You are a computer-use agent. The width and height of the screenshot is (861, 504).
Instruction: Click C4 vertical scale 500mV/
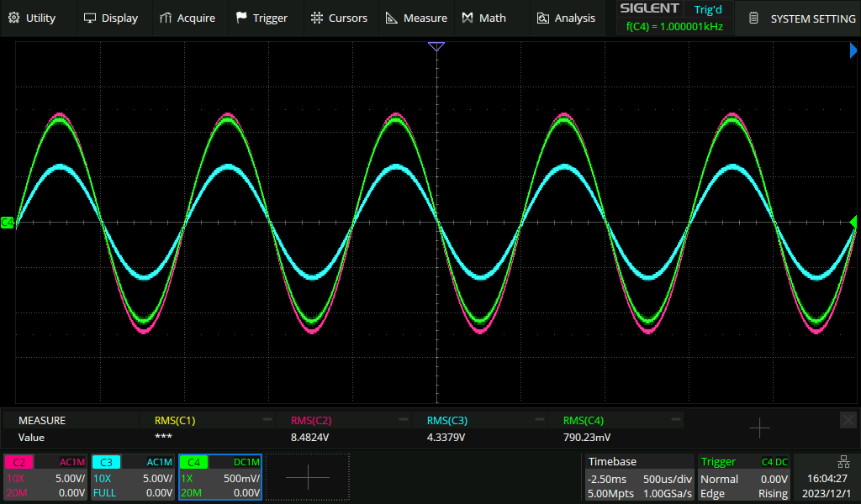pyautogui.click(x=241, y=478)
